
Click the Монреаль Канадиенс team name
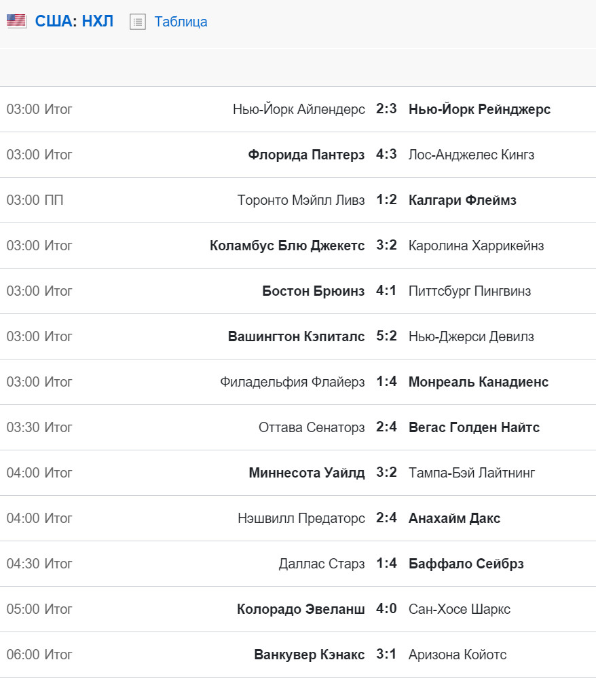(x=479, y=382)
